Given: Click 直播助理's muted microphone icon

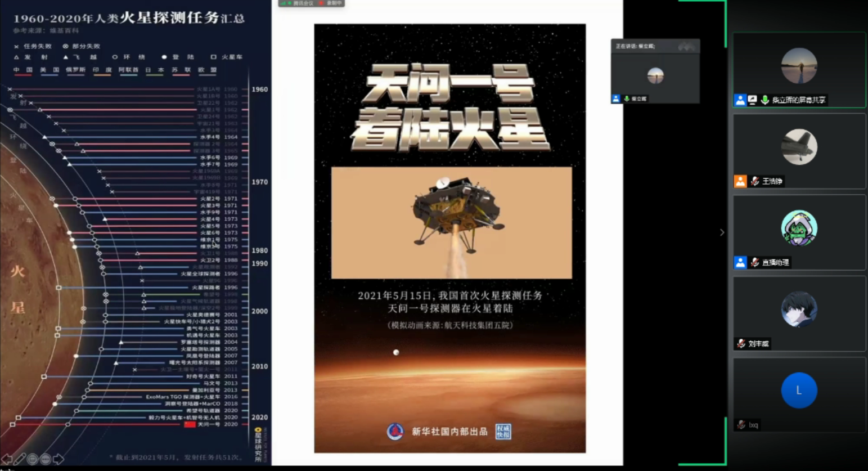Looking at the screenshot, I should [755, 262].
